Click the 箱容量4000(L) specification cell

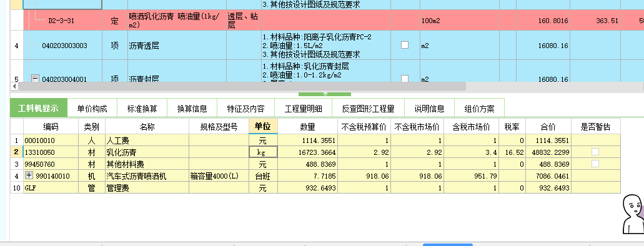(219, 176)
